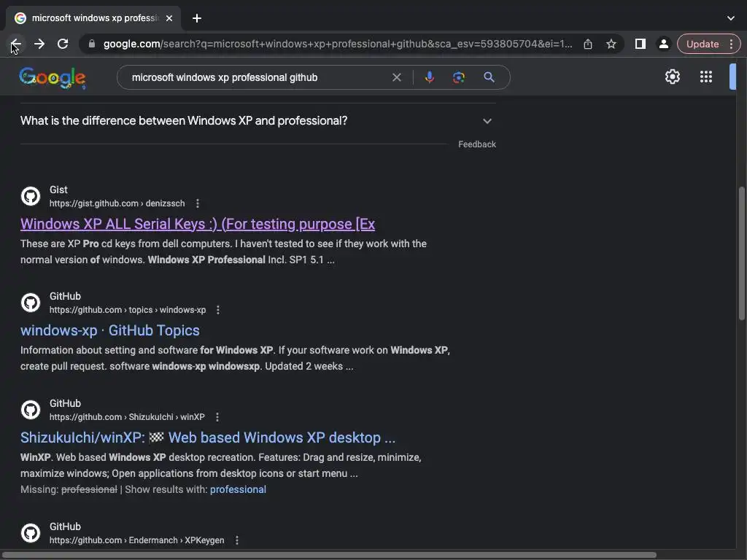Click the windows-xp topics GitHub favicon
This screenshot has width=747, height=560.
point(31,303)
